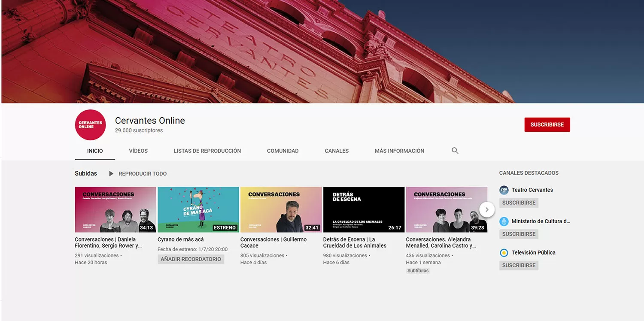
Task: Show next videos with the carousel arrow
Action: (487, 210)
